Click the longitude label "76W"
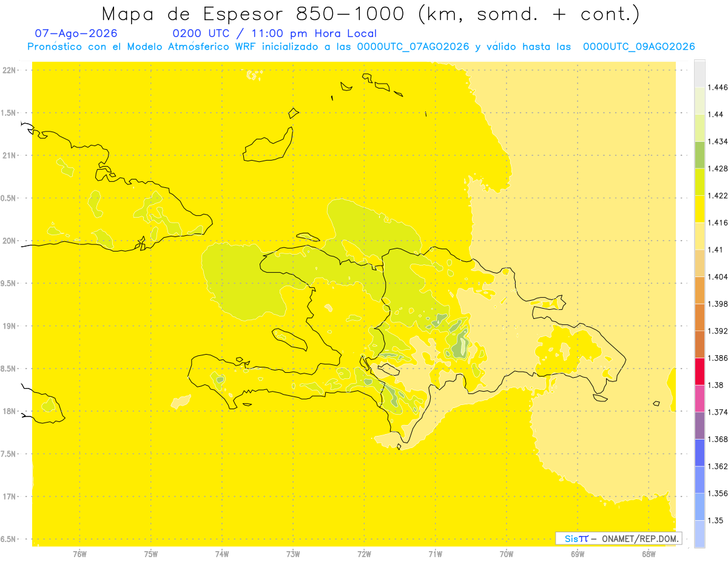 (79, 554)
